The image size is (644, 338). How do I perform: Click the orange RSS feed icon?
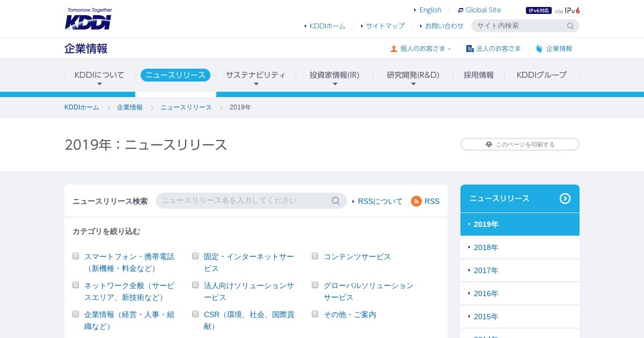[416, 201]
